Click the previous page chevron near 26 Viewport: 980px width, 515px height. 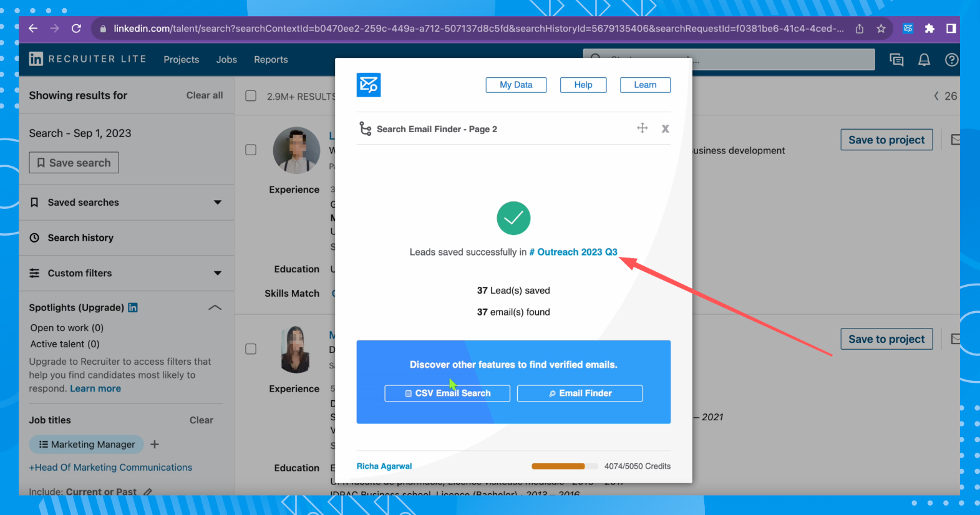936,96
